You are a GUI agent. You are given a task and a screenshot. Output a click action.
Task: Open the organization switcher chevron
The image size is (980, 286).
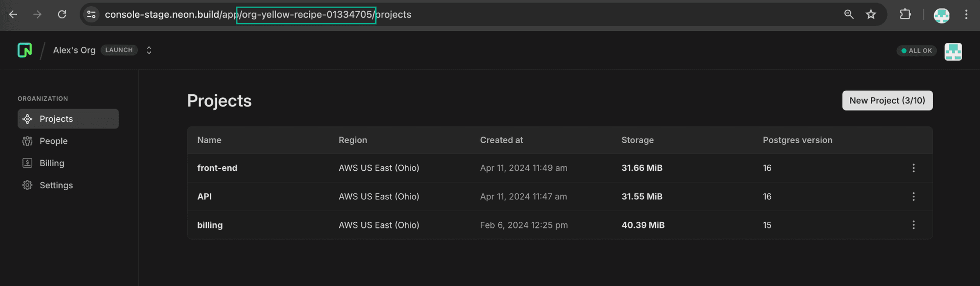click(149, 50)
